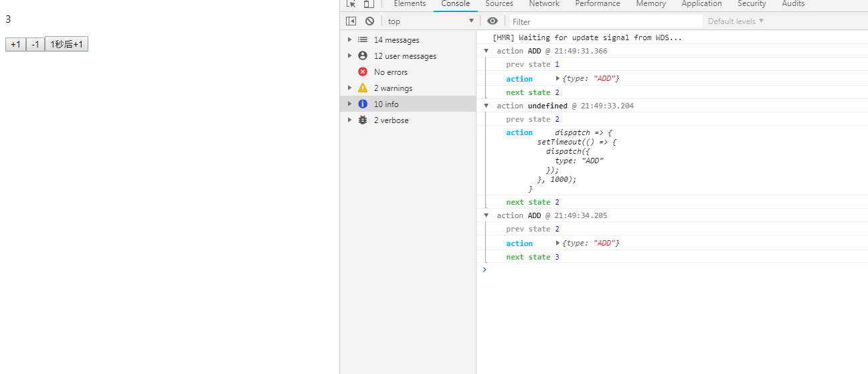Open the Sources tab
Viewport: 868px width, 374px height.
[499, 4]
